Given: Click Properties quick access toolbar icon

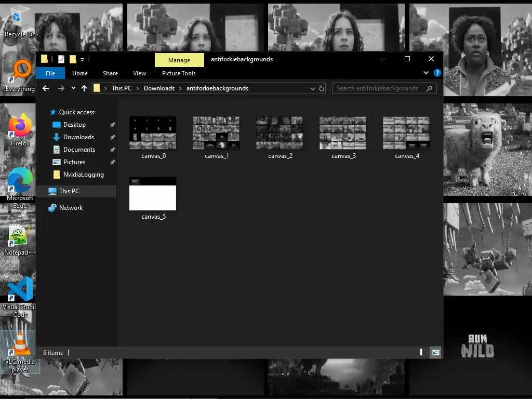Looking at the screenshot, I should pos(61,59).
